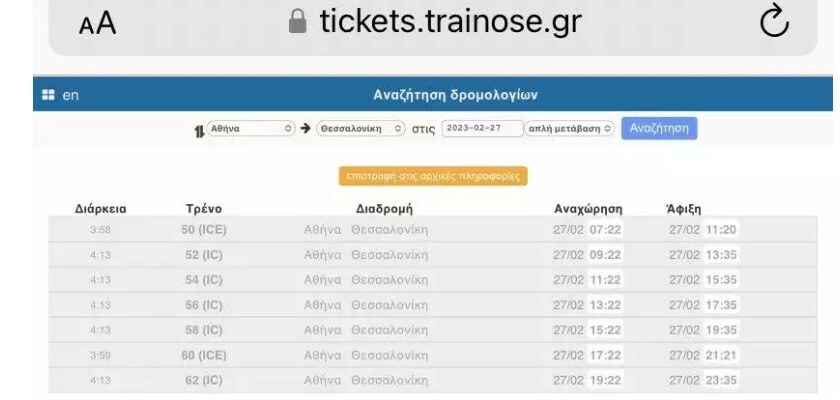Viewport: 840px width, 400px height.
Task: Click the arrow between the station selectors
Action: coord(305,129)
